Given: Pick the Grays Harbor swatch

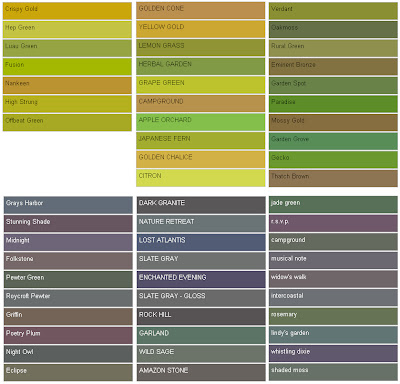Looking at the screenshot, I should click(68, 205).
